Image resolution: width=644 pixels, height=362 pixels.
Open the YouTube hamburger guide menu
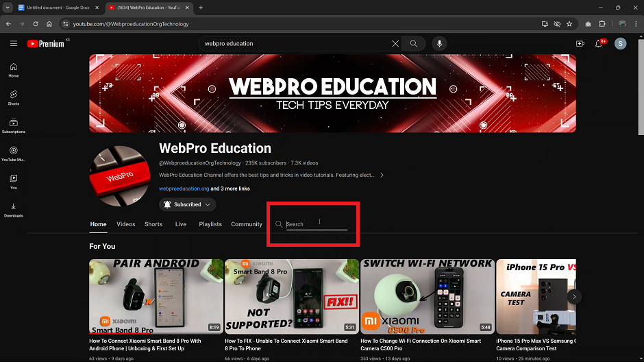(14, 44)
